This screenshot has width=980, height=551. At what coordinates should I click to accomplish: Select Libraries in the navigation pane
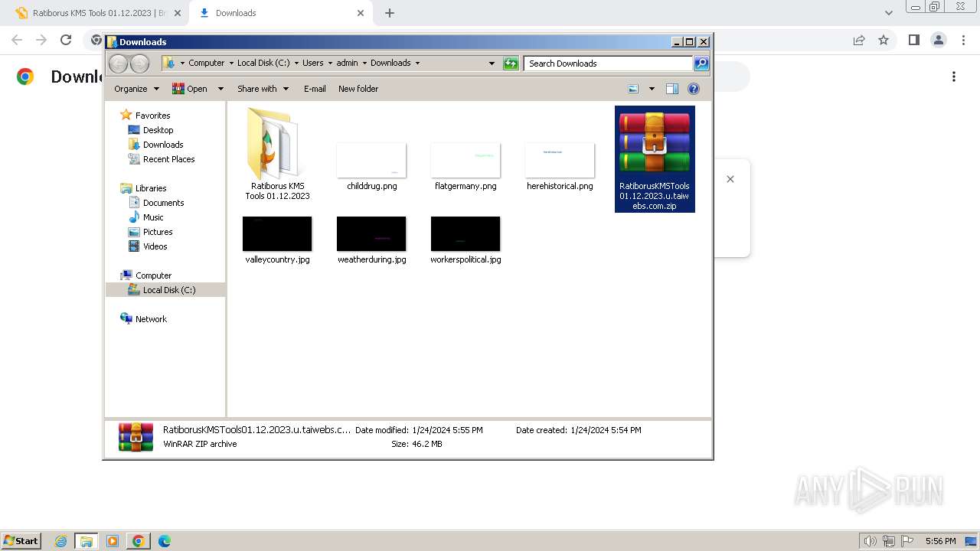pos(143,188)
